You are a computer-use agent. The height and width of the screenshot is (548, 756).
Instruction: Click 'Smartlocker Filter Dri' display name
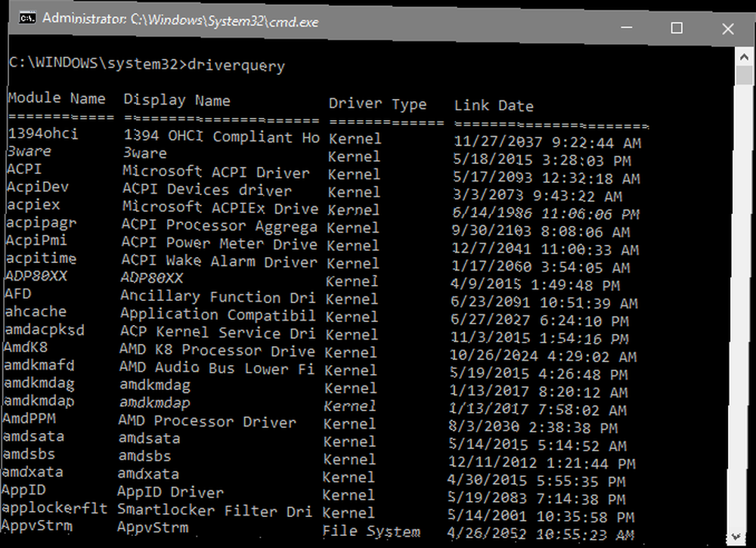pyautogui.click(x=215, y=510)
